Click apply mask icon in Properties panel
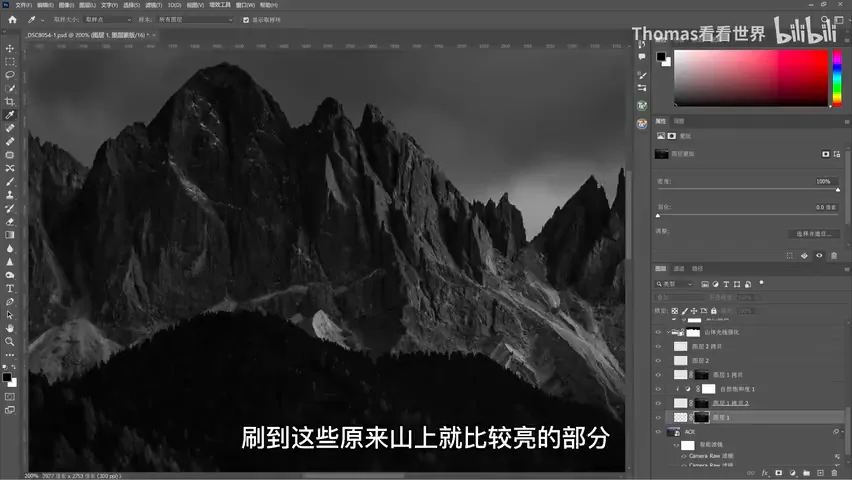852x480 pixels. (x=804, y=255)
